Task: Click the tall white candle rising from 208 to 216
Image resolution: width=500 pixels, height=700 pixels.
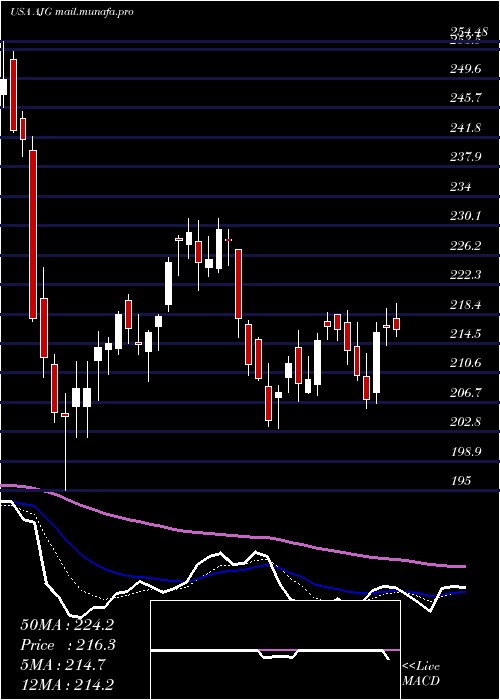Action: tap(376, 362)
